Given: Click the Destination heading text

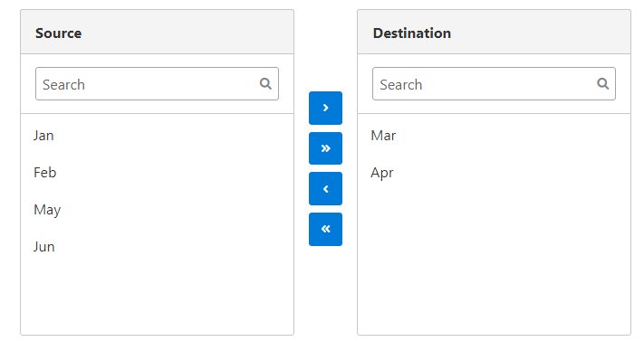Looking at the screenshot, I should click(412, 33).
